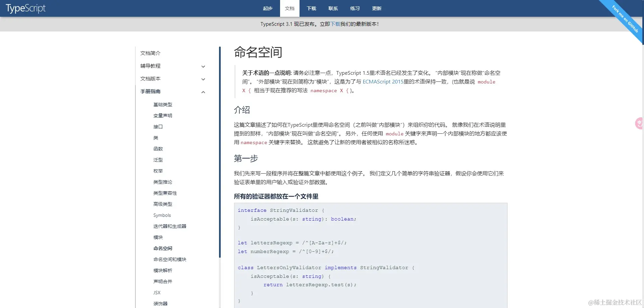
Task: Click the 第一步 section heading
Action: point(246,159)
